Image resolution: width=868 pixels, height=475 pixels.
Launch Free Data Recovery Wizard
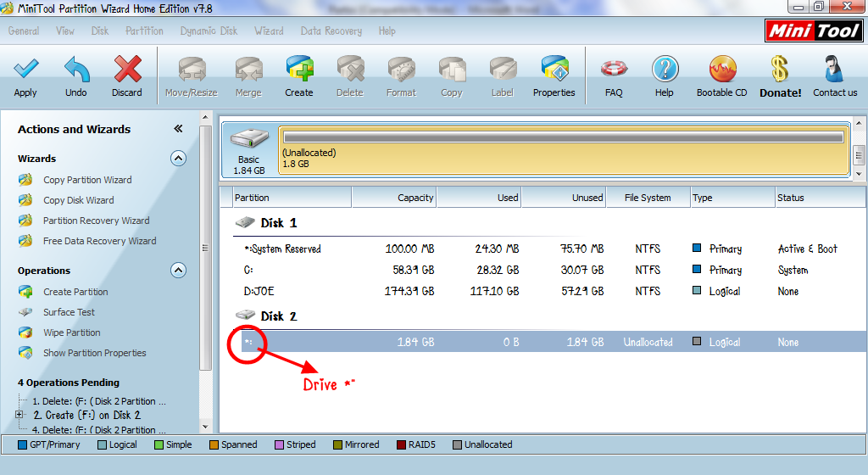pyautogui.click(x=100, y=241)
